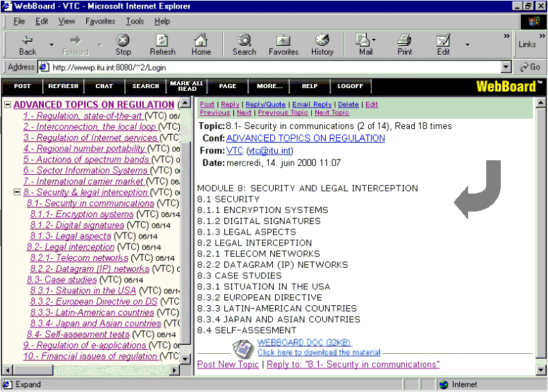Image resolution: width=548 pixels, height=392 pixels.
Task: Click the LOGOFF button
Action: coord(350,86)
